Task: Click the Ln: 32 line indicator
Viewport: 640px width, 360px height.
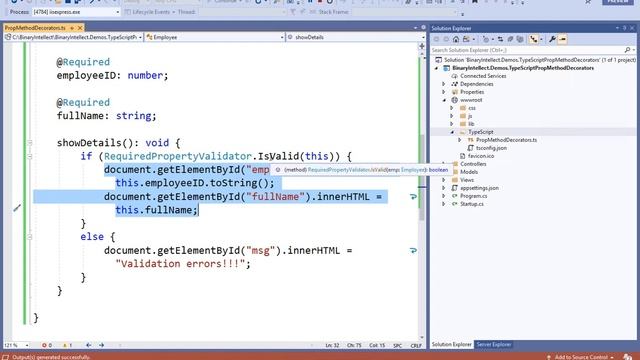Action: click(x=332, y=346)
